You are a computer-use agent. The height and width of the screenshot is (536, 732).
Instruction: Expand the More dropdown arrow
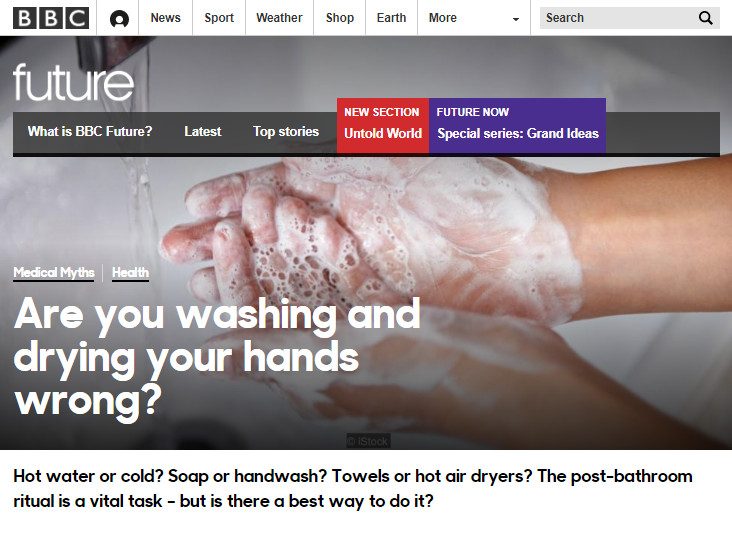click(x=515, y=19)
